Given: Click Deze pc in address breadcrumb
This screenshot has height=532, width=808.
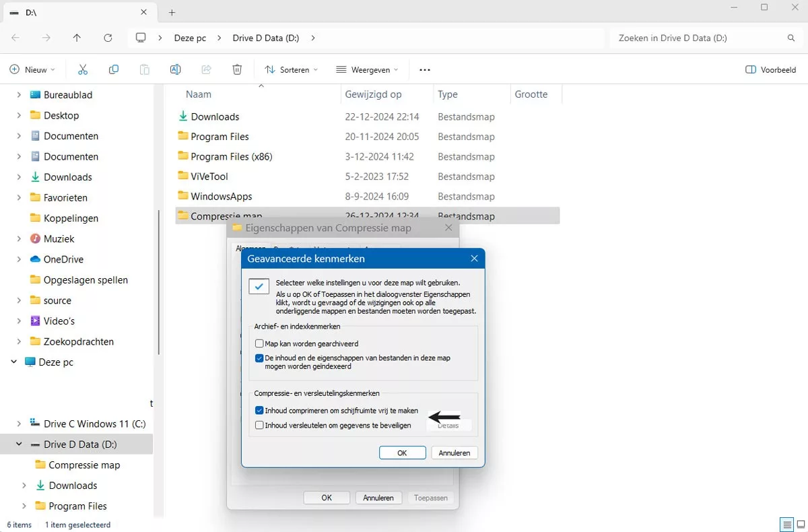Looking at the screenshot, I should 190,38.
